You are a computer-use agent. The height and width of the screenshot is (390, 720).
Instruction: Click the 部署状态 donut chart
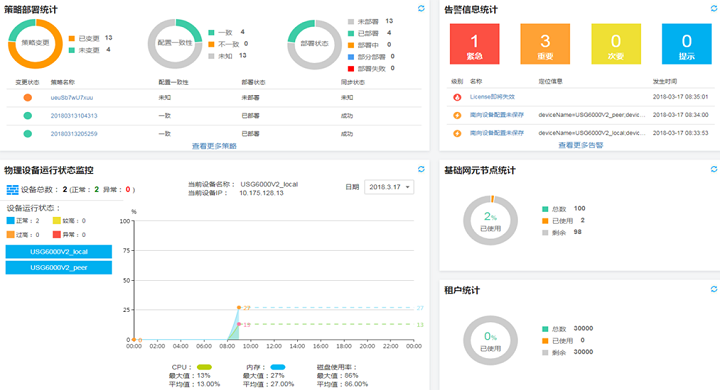pyautogui.click(x=315, y=44)
